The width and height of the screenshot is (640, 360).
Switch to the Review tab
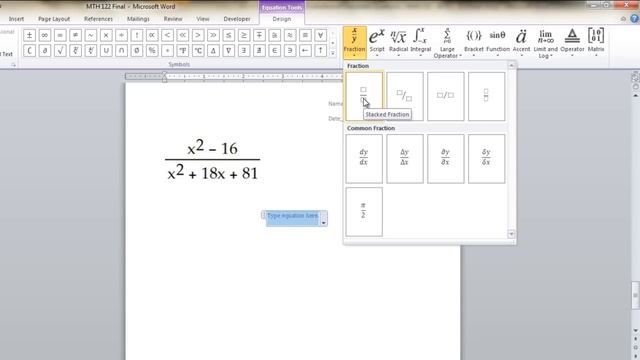click(173, 19)
